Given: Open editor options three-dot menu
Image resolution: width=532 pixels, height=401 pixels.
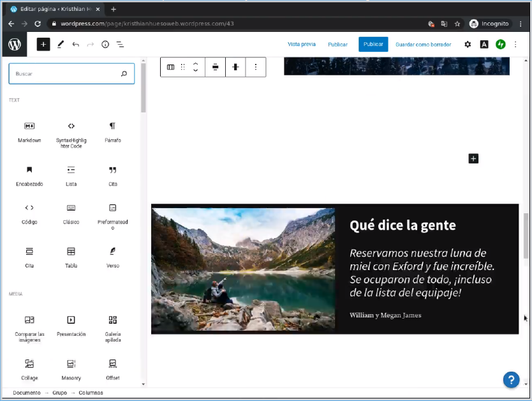Looking at the screenshot, I should pyautogui.click(x=515, y=44).
